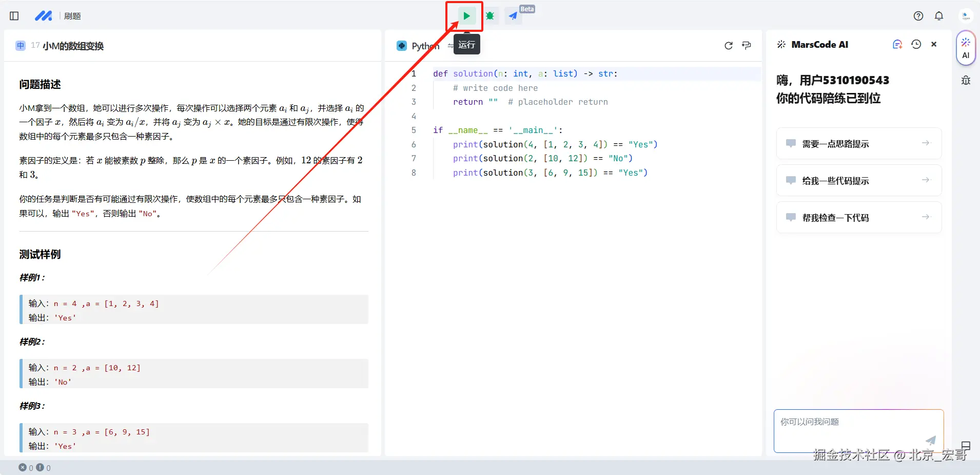View MarsCode AI chat history
The image size is (980, 475).
coord(916,45)
